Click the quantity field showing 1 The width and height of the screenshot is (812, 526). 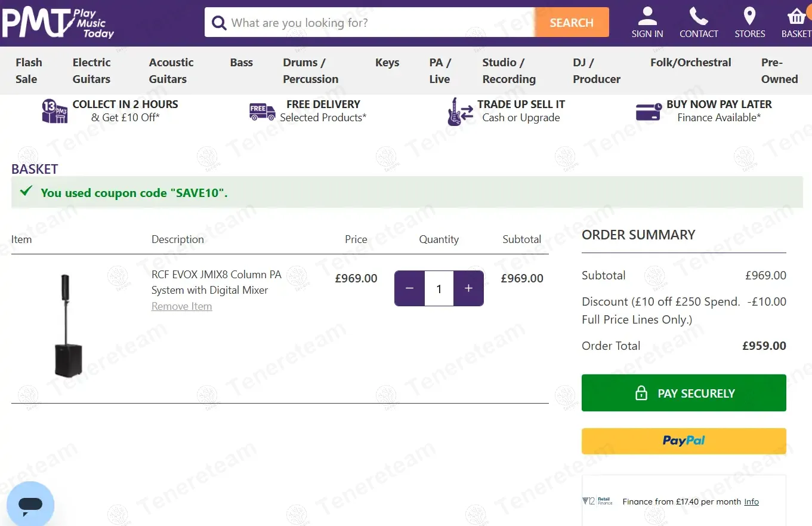click(x=439, y=288)
